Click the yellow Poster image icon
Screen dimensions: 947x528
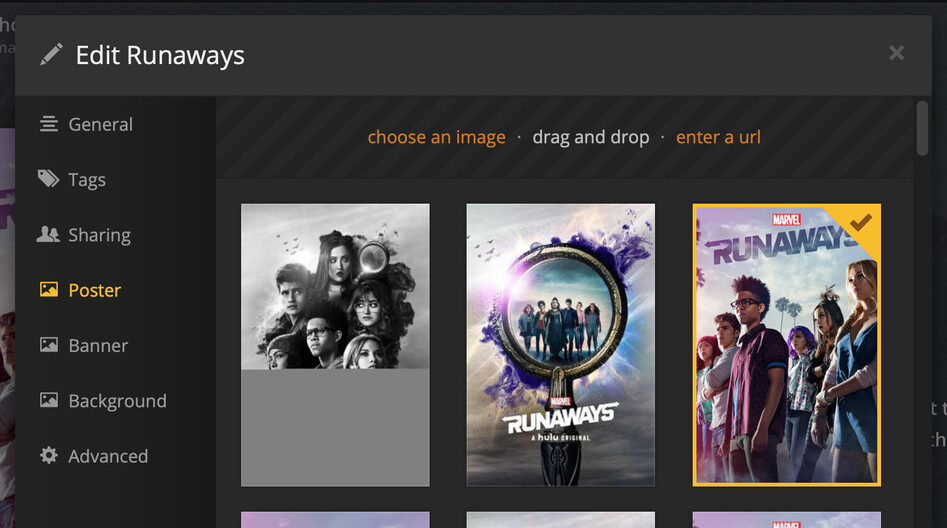[49, 289]
